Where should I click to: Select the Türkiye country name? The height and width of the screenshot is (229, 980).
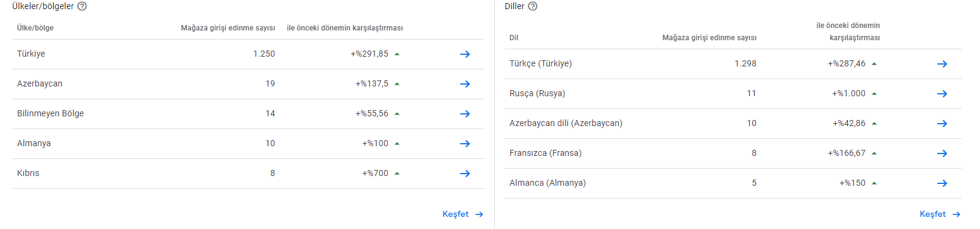31,54
